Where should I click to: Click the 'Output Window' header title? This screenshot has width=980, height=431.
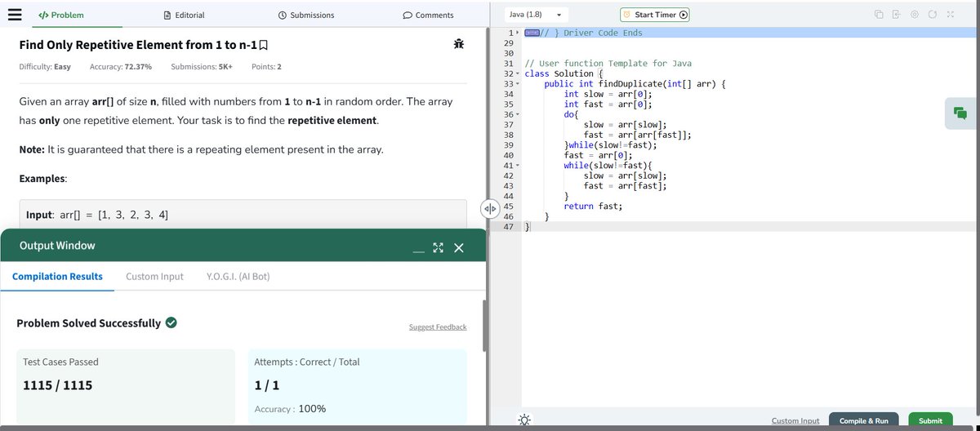pyautogui.click(x=57, y=246)
